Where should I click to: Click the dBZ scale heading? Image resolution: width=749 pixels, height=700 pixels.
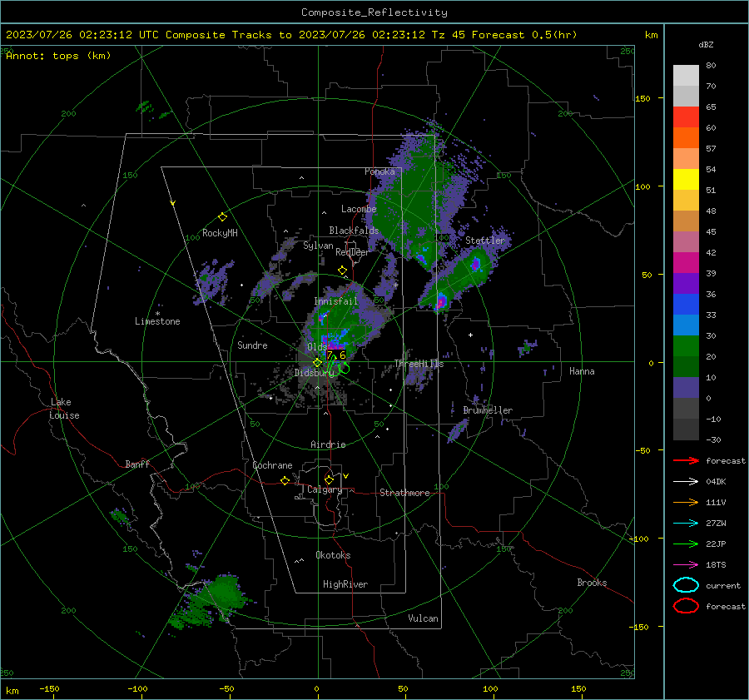click(x=706, y=44)
